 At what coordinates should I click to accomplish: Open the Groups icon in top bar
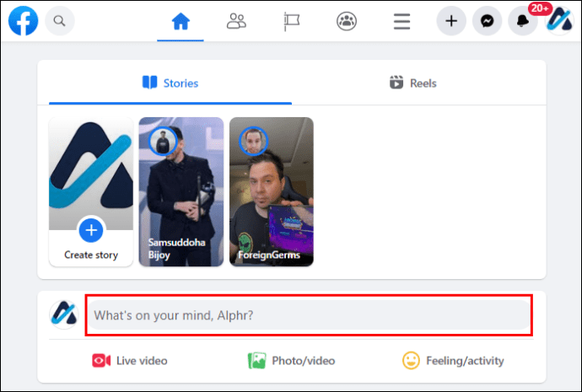[347, 21]
